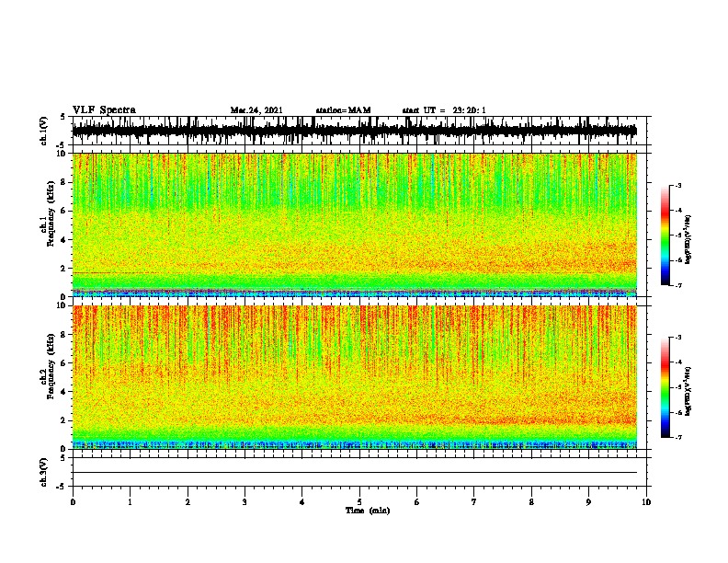728x563 pixels.
Task: Click the time axis tick label "7"
Action: pyautogui.click(x=474, y=502)
